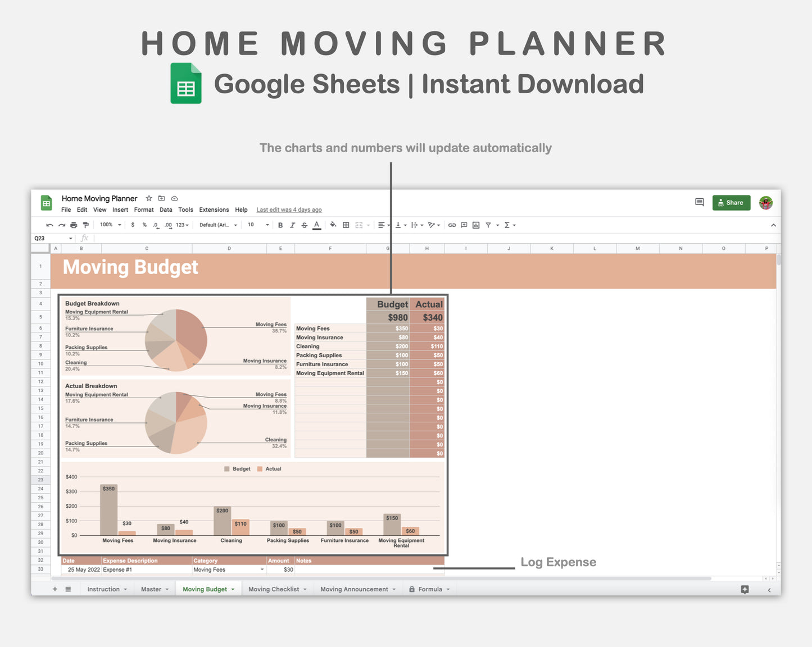Image resolution: width=812 pixels, height=647 pixels.
Task: Click the Share button
Action: click(731, 203)
